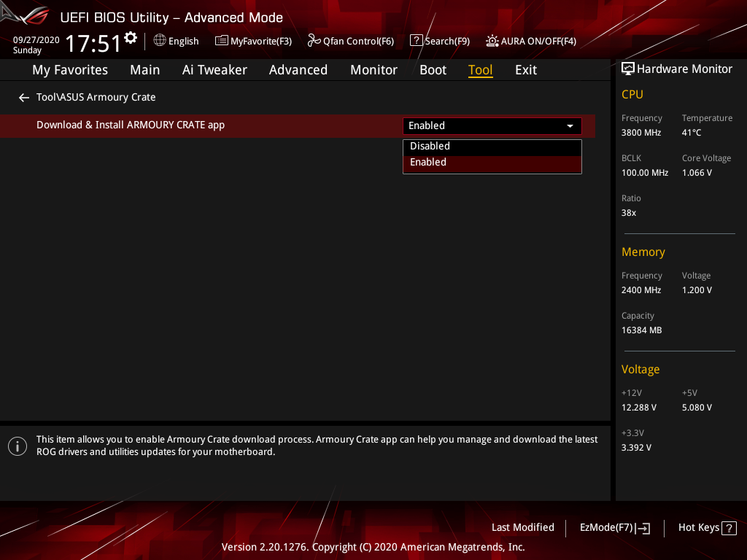
Task: Open the Exit tab
Action: [x=526, y=70]
